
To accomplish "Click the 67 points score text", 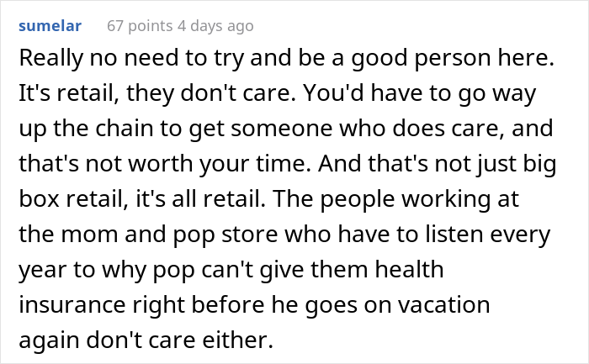I will [139, 26].
